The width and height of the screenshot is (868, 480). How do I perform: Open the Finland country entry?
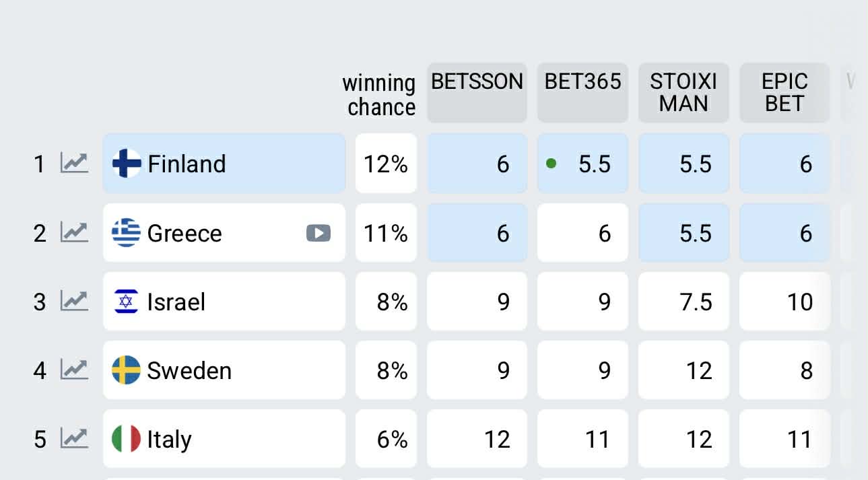224,164
